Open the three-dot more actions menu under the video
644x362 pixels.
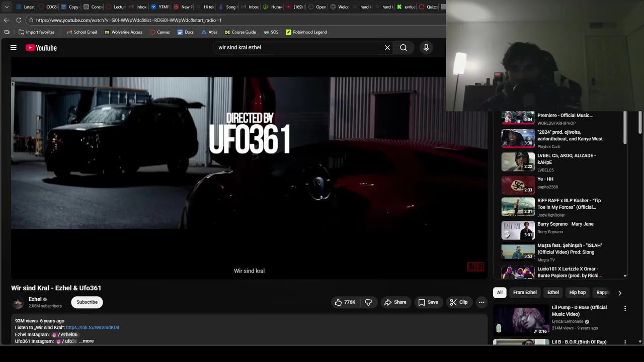(481, 302)
